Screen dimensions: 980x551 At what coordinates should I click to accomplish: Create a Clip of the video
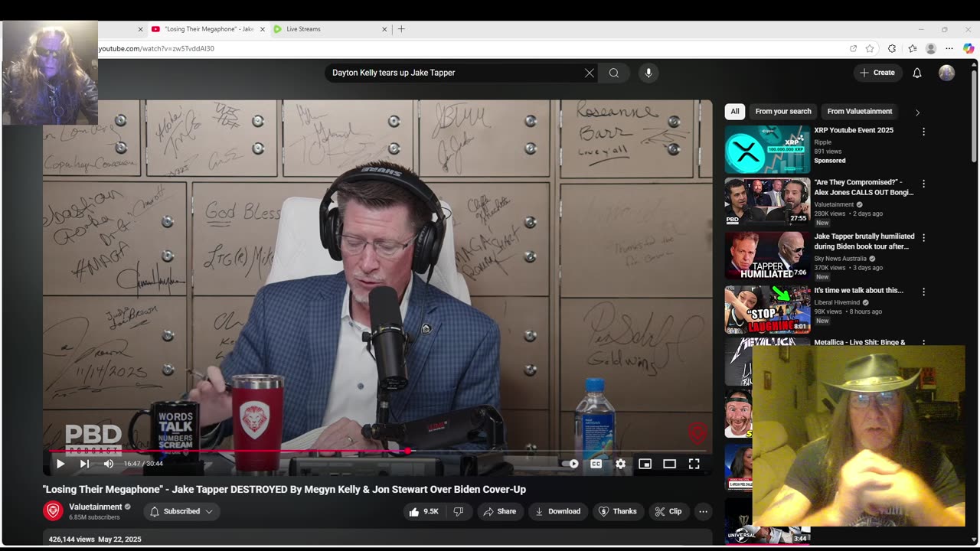click(668, 511)
